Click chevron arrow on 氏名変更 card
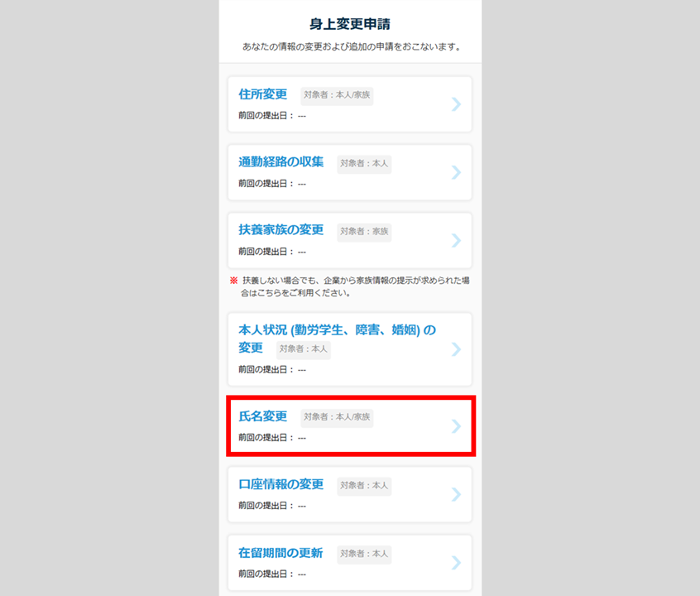The width and height of the screenshot is (700, 596). click(456, 426)
